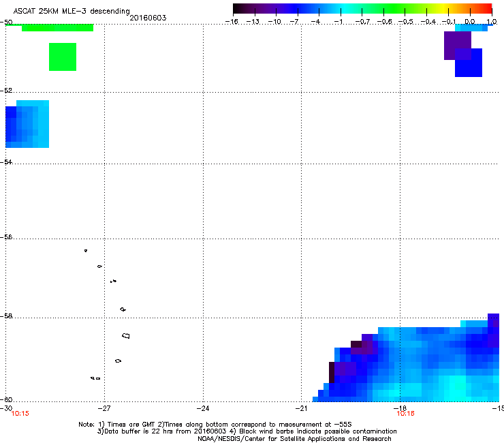The height and width of the screenshot is (443, 504).
Task: Click the longitude label '-18'
Action: (x=400, y=408)
